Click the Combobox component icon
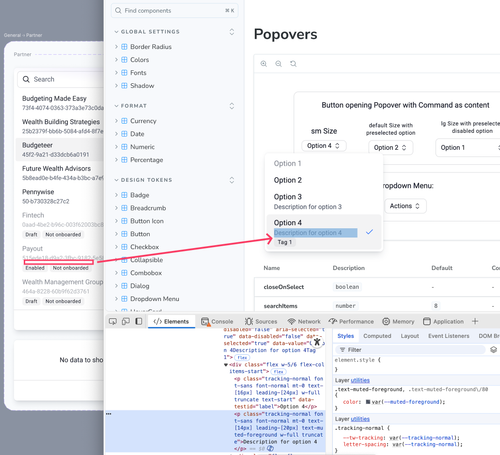500x455 pixels. 124,273
